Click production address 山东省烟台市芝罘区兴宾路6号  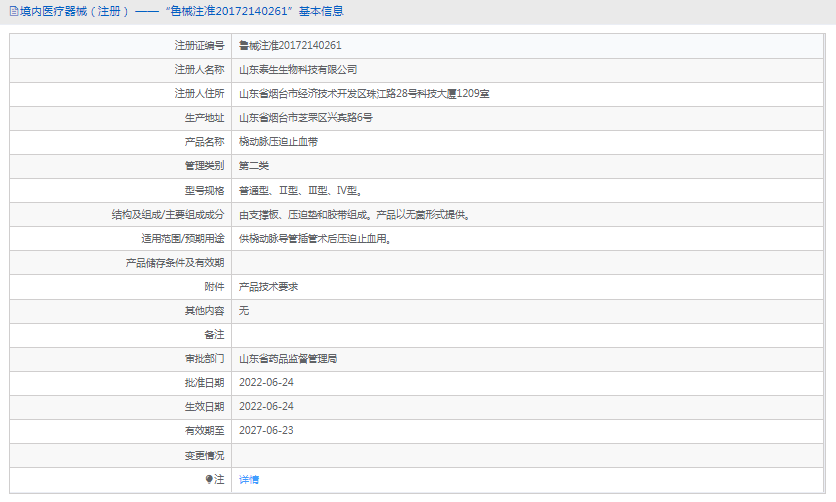point(306,118)
